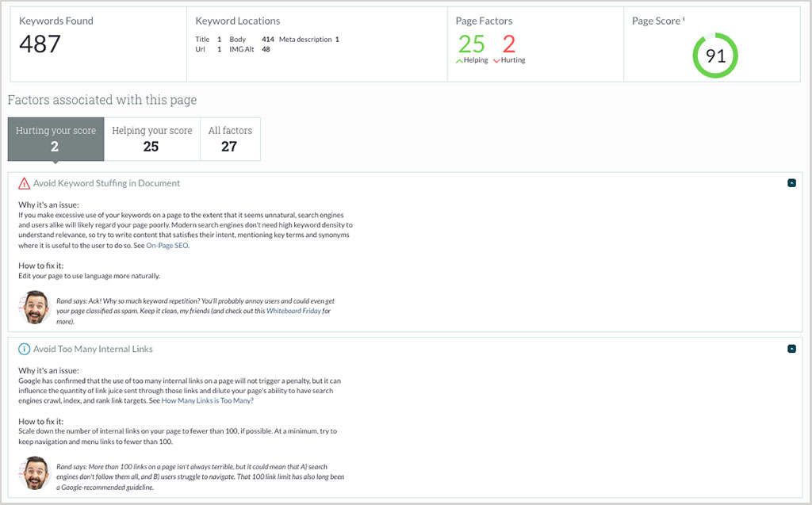Collapse the Avoid Too Many Internal Links panel
The height and width of the screenshot is (505, 812).
point(791,349)
